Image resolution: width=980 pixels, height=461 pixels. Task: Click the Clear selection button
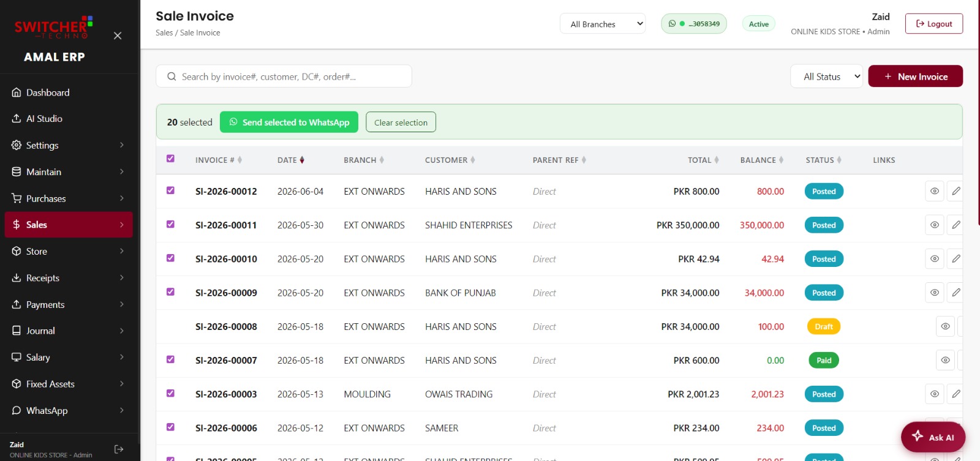pos(401,122)
